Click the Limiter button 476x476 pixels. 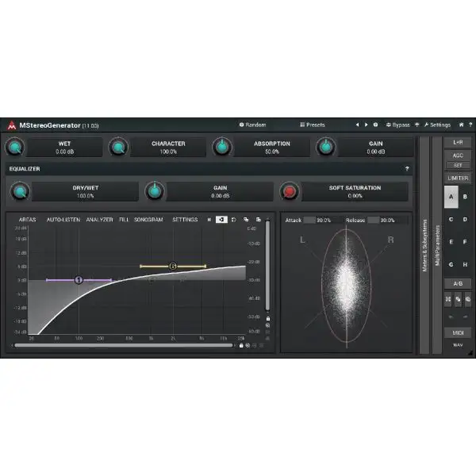458,178
